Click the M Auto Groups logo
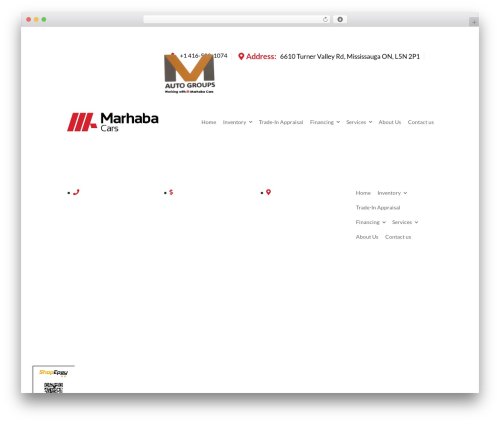 tap(190, 73)
